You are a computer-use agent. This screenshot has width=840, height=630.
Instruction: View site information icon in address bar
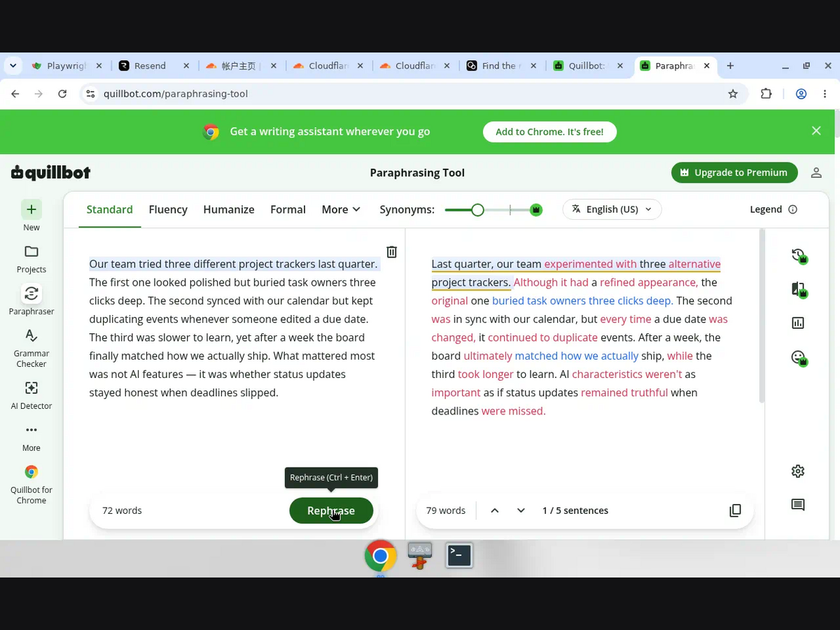click(x=90, y=94)
